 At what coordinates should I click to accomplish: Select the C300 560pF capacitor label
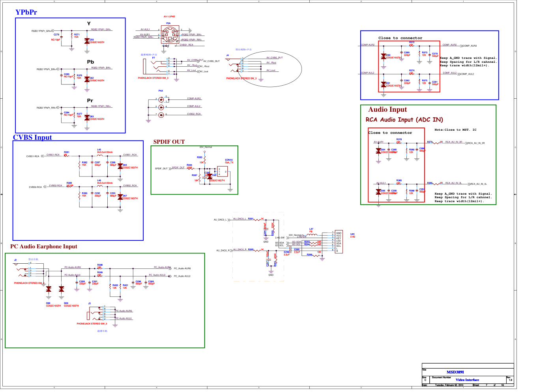point(151,283)
